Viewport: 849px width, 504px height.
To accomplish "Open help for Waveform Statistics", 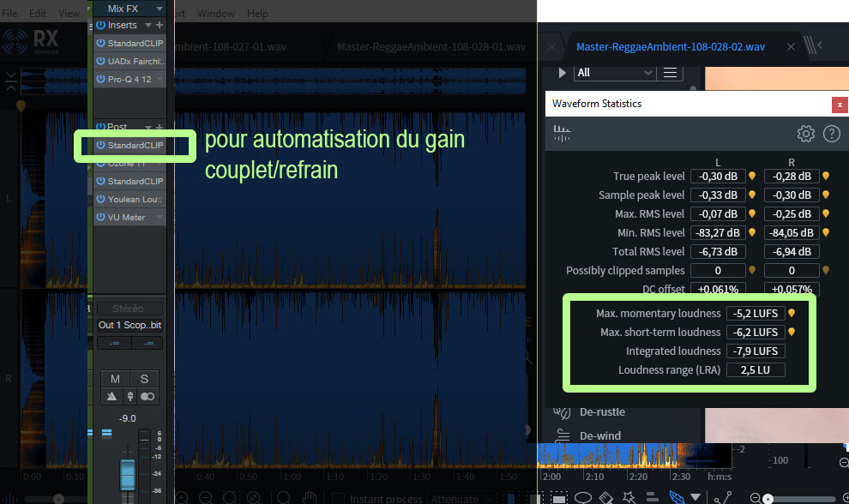I will [x=831, y=133].
